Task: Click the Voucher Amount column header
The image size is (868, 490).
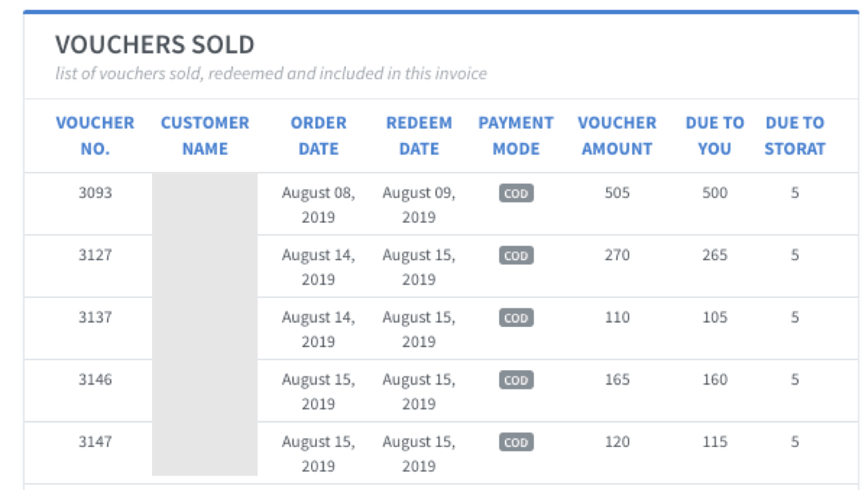Action: [617, 135]
